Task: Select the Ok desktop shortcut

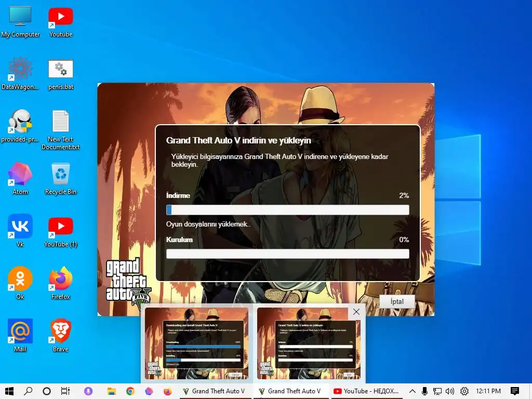Action: click(x=20, y=283)
